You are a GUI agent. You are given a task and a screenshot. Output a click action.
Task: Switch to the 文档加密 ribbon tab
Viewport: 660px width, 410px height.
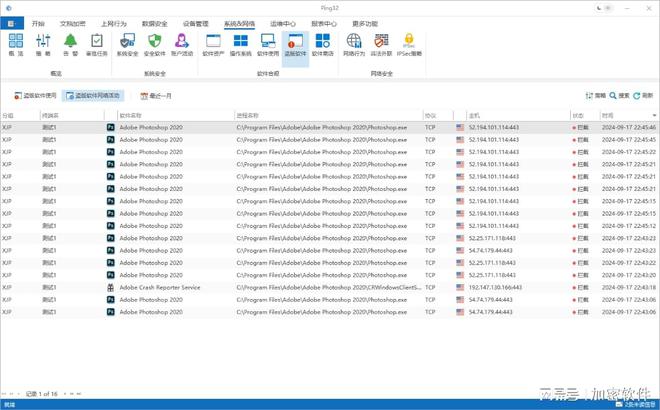pyautogui.click(x=72, y=24)
